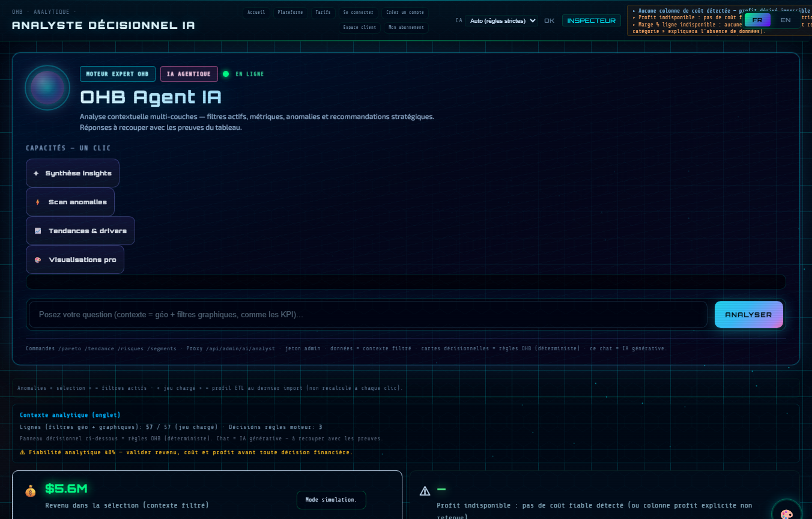Viewport: 812px width, 519px height.
Task: Click Créer un compte
Action: [405, 12]
